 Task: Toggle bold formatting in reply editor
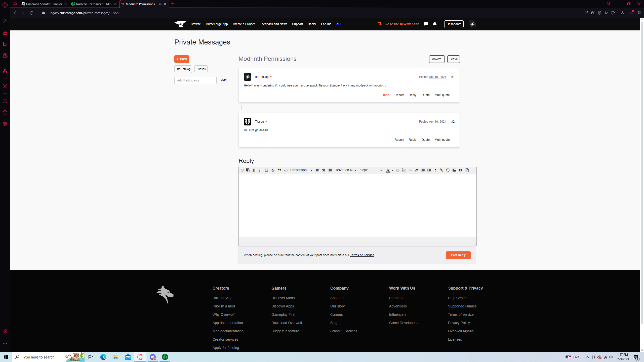coord(254,170)
